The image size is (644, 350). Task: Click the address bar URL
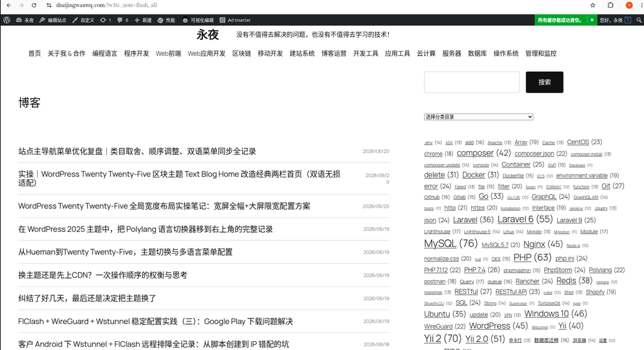point(106,5)
